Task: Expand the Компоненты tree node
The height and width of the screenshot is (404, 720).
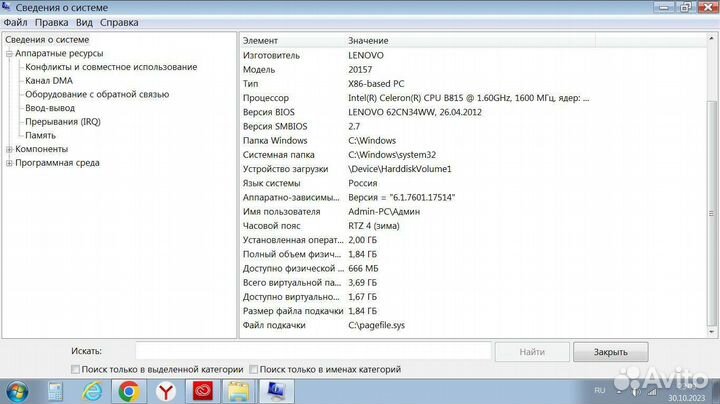Action: coord(9,149)
